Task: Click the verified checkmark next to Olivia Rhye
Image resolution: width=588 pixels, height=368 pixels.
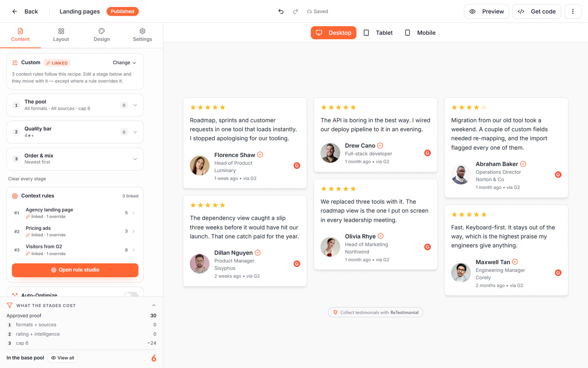Action: [381, 236]
